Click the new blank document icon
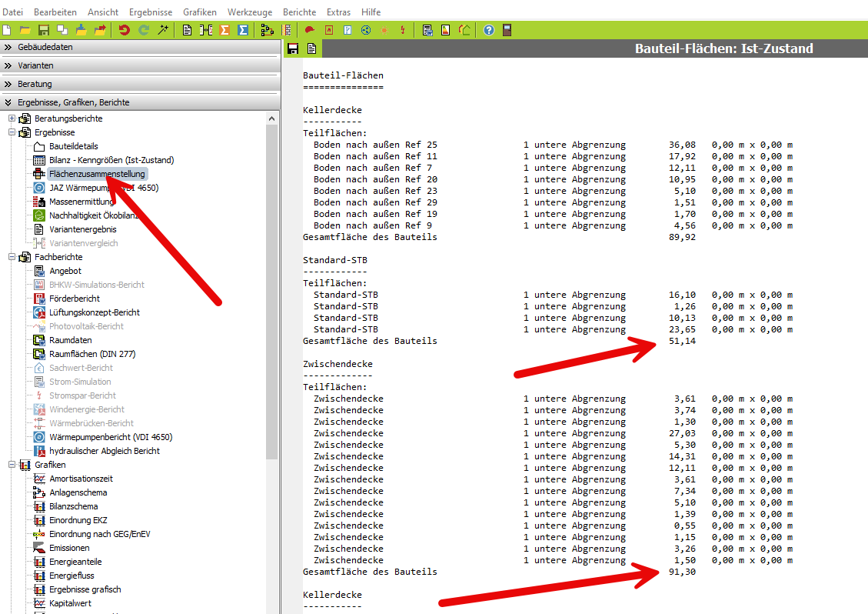Screen dimensions: 868x614 click(7, 30)
